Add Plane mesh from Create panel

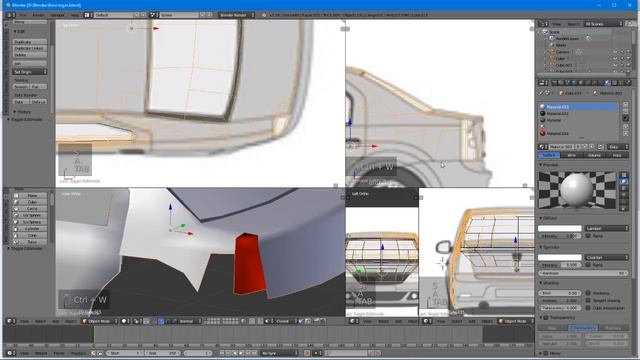pyautogui.click(x=30, y=196)
